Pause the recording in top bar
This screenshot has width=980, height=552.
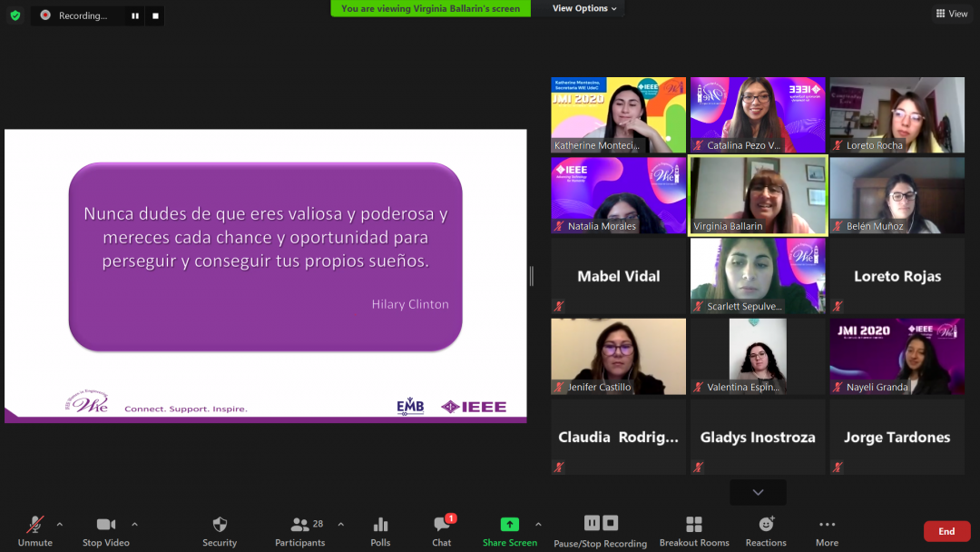click(135, 15)
